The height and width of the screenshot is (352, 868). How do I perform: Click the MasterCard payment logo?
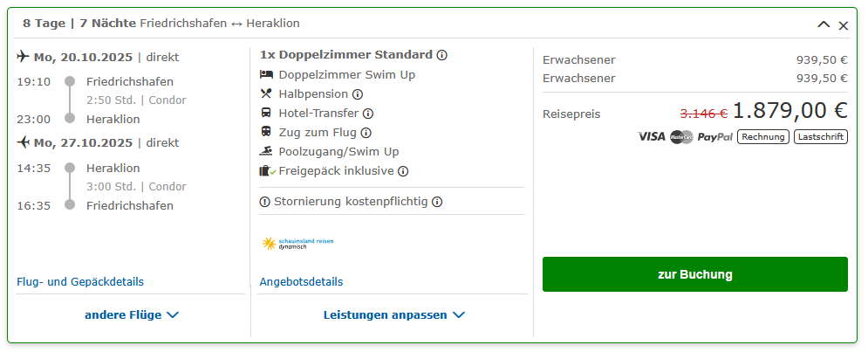pyautogui.click(x=681, y=137)
